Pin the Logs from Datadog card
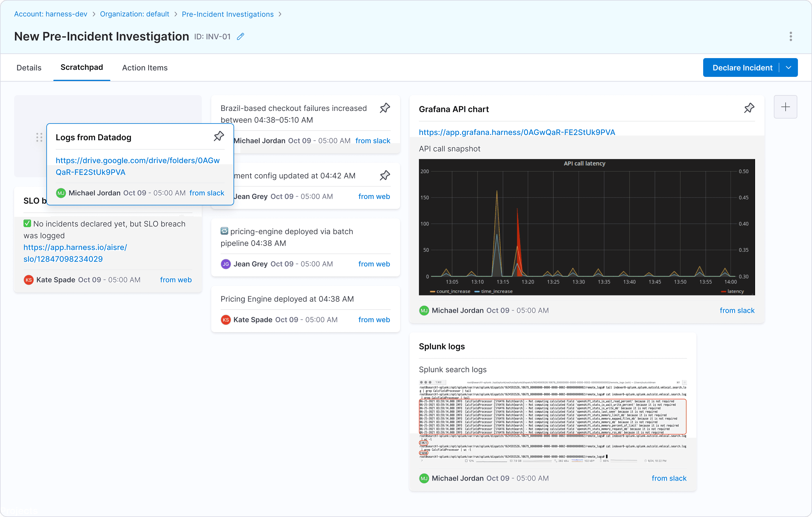The image size is (812, 517). 219,136
